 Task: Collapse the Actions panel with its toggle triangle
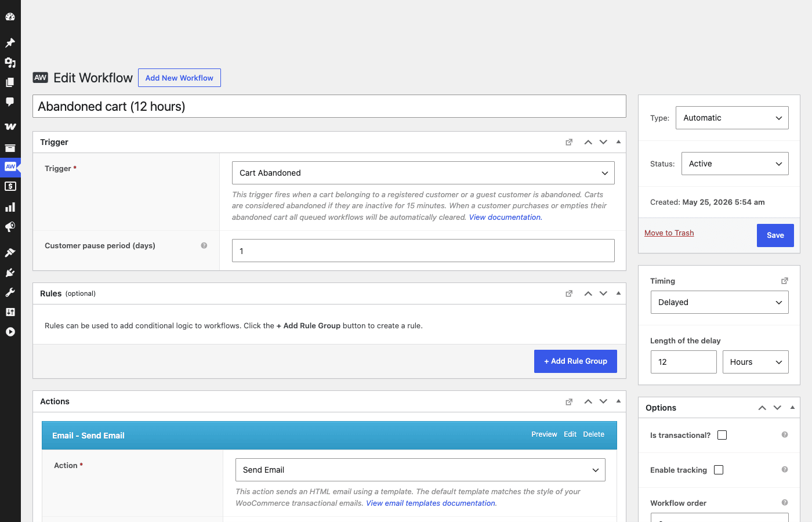pyautogui.click(x=618, y=401)
